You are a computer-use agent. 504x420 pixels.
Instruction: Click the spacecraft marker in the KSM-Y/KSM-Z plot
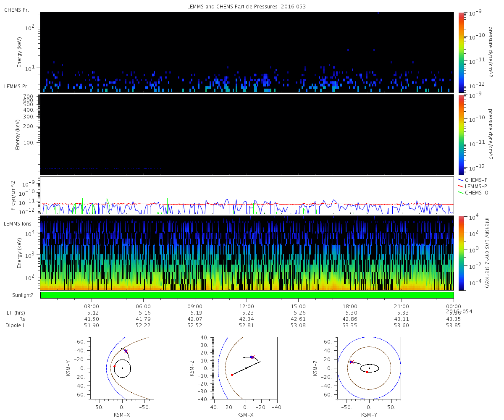(351, 362)
